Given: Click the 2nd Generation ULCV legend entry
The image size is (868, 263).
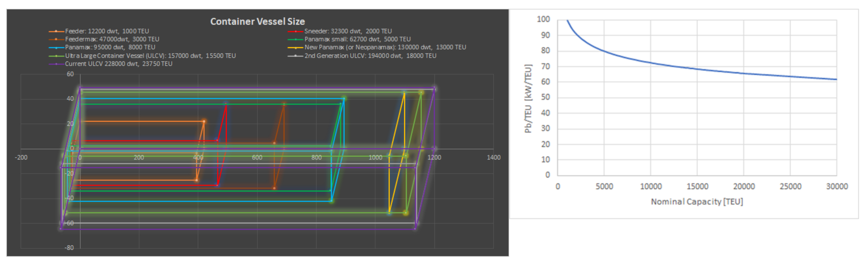Looking at the screenshot, I should pos(370,56).
